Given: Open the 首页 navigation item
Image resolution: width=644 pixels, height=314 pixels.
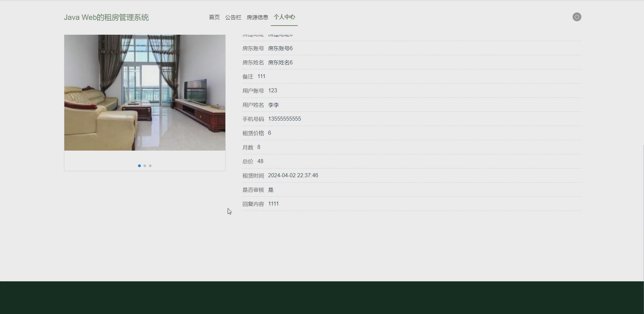Looking at the screenshot, I should pyautogui.click(x=214, y=17).
